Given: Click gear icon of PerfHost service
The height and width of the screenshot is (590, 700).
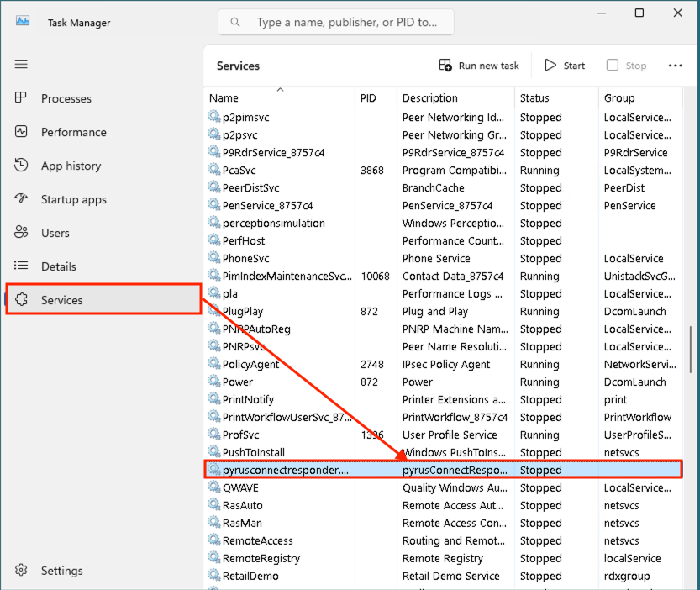Looking at the screenshot, I should pos(214,240).
